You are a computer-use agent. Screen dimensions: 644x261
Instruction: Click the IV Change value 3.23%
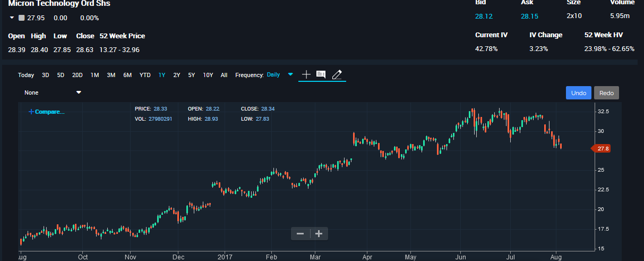click(539, 49)
